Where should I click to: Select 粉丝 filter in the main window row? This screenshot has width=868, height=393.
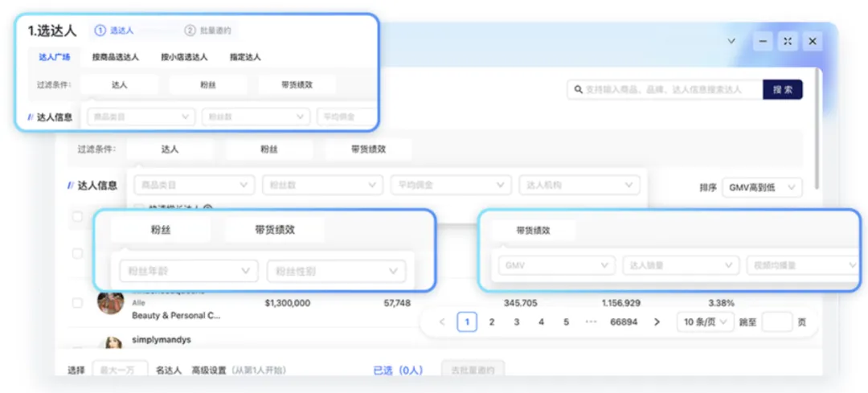269,149
